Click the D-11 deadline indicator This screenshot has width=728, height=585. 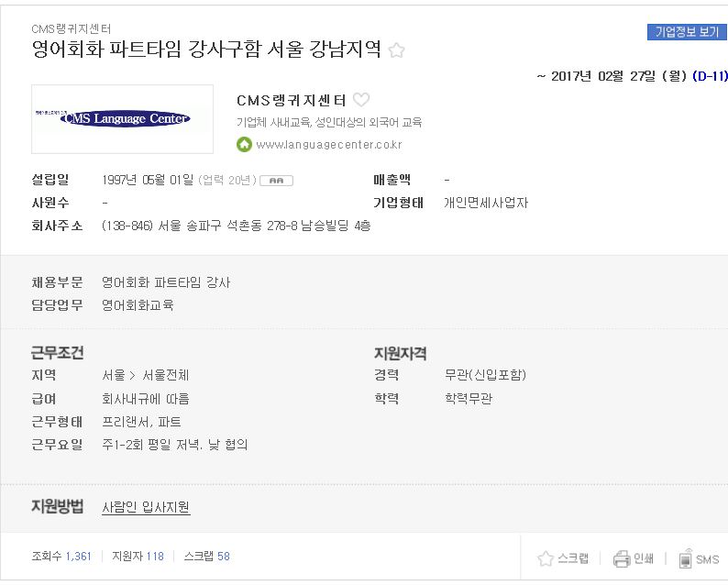pos(710,76)
